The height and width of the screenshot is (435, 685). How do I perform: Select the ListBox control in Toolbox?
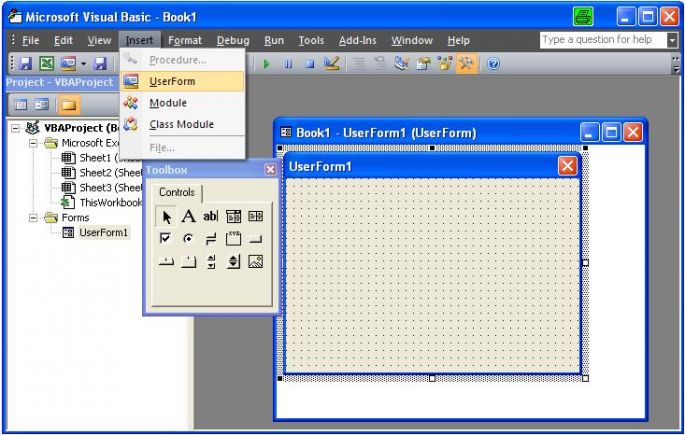pyautogui.click(x=256, y=216)
